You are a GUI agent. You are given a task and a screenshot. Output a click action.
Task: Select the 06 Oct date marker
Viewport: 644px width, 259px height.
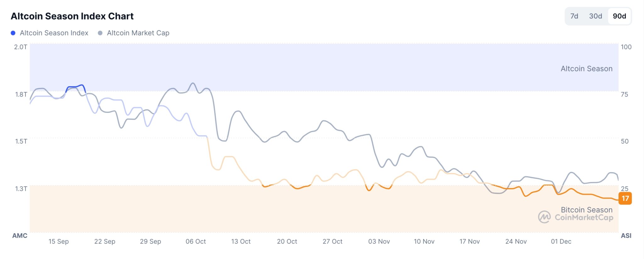pyautogui.click(x=196, y=241)
